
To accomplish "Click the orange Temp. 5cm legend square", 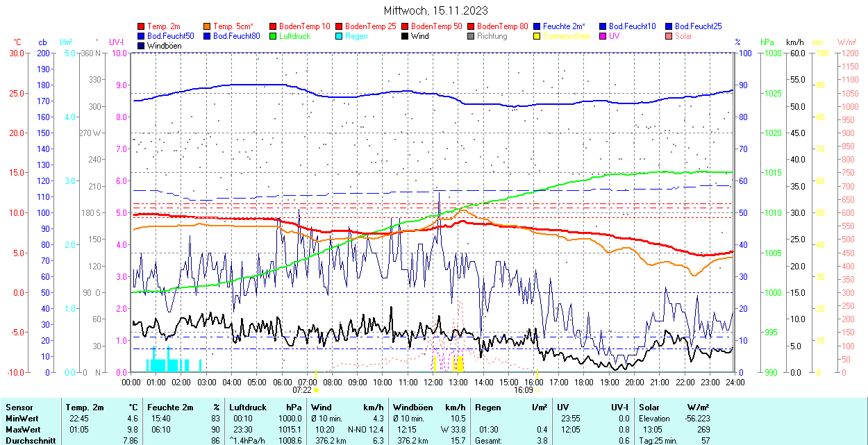I will pyautogui.click(x=208, y=26).
